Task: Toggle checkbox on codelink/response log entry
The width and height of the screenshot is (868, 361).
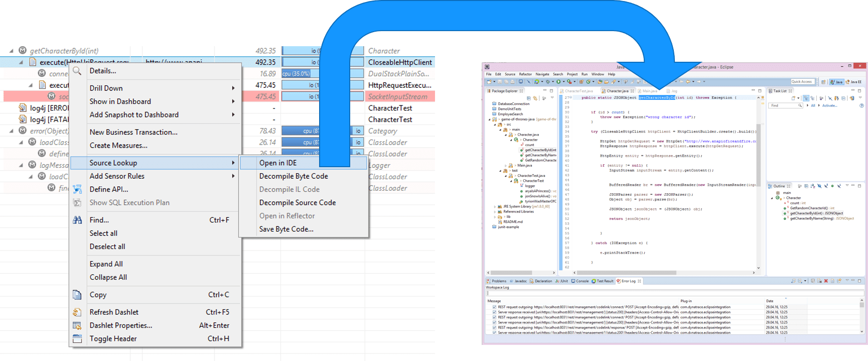Action: [x=494, y=327]
